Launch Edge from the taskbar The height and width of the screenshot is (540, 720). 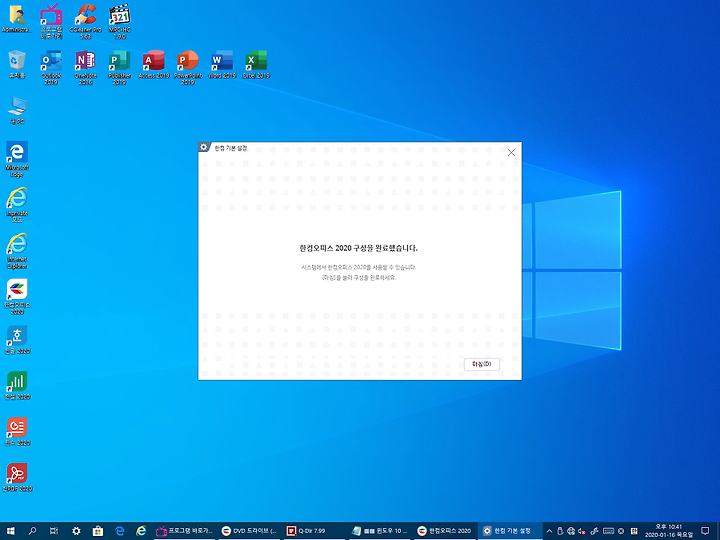coord(120,531)
